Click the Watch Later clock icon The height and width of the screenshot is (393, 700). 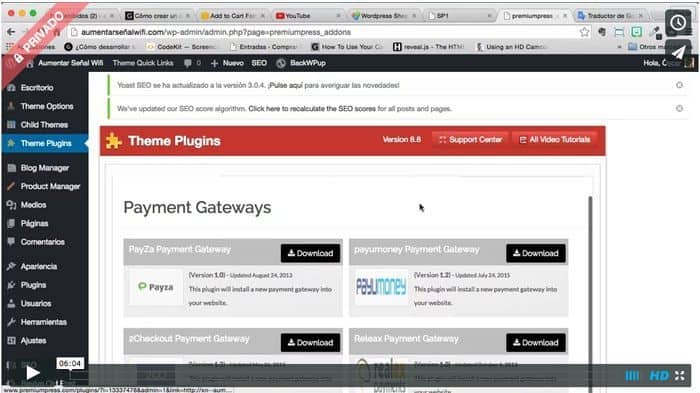click(678, 22)
